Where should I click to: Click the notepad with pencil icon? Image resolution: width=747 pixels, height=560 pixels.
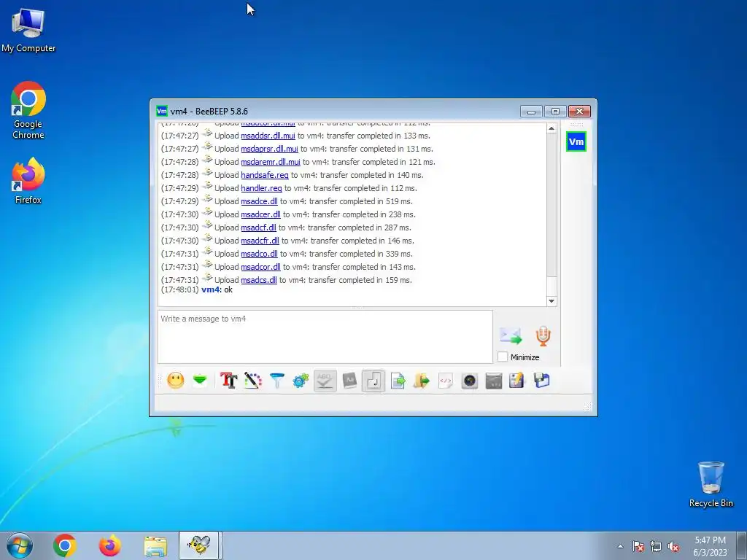coord(517,381)
